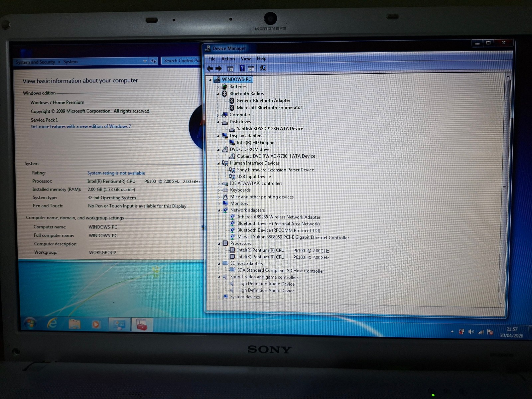The width and height of the screenshot is (532, 399).
Task: Open the Help menu in Device Manager
Action: pos(261,59)
